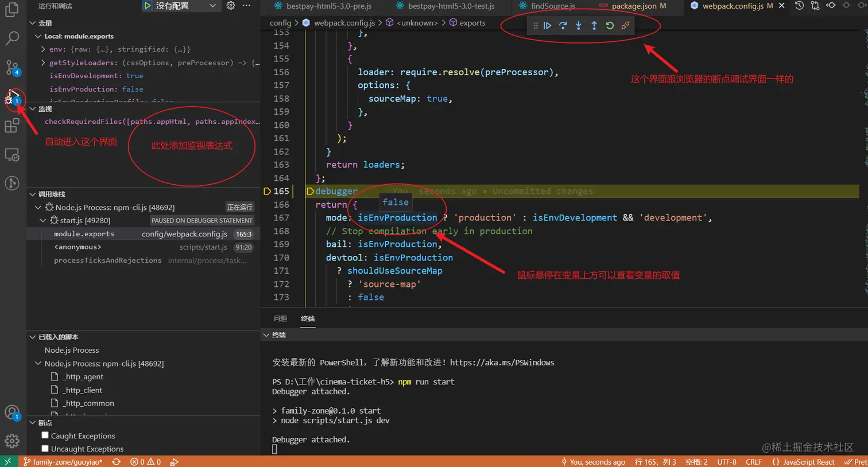The width and height of the screenshot is (868, 467).
Task: Open the Extensions view in activity bar
Action: point(12,126)
